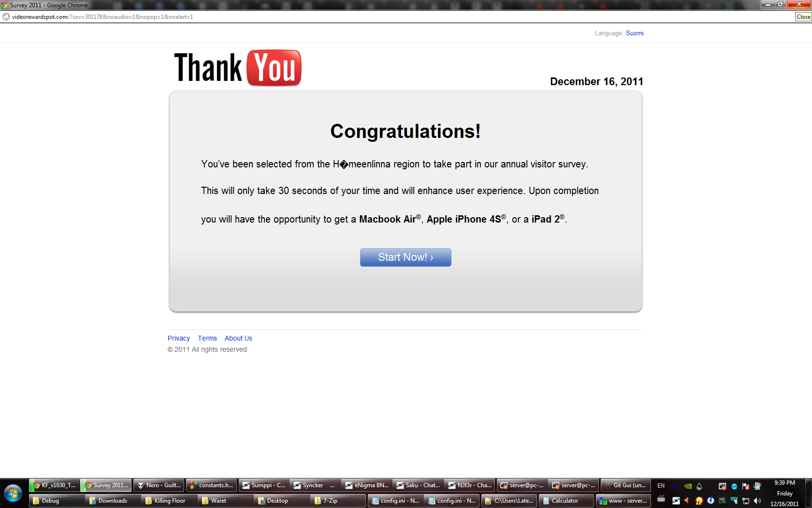The height and width of the screenshot is (508, 812).
Task: Open first server@pc taskbar item
Action: (x=522, y=485)
